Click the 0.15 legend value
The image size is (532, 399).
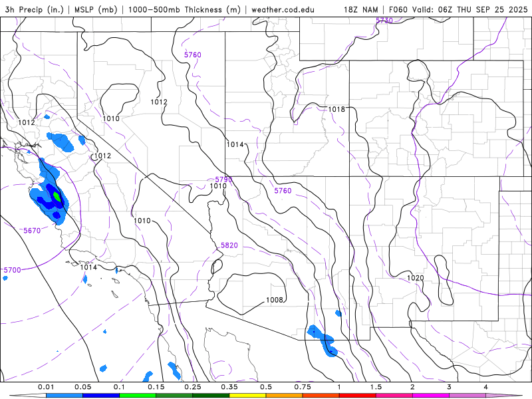pos(156,387)
